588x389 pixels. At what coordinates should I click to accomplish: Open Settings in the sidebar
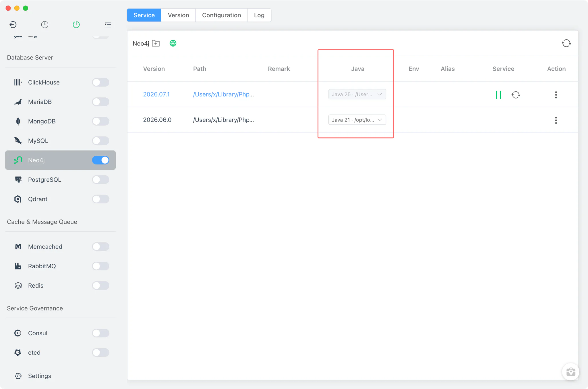pos(60,376)
